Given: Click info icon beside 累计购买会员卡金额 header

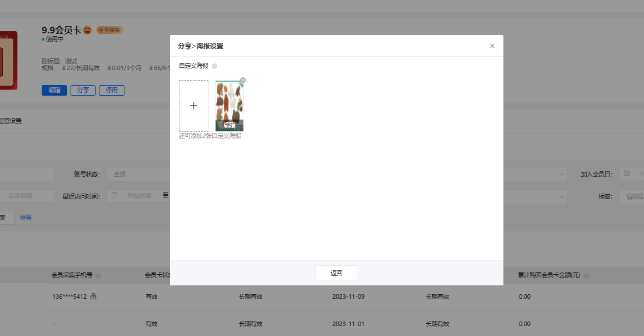Looking at the screenshot, I should point(587,276).
